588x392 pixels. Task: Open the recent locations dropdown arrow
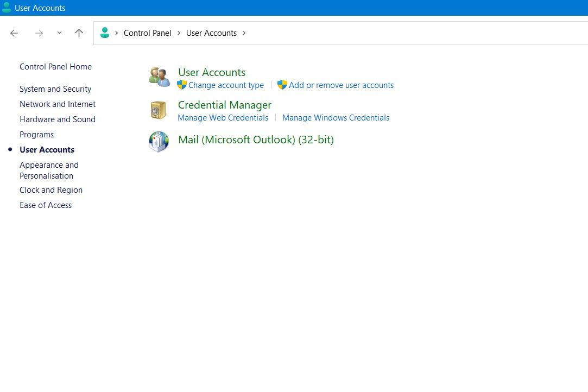[59, 33]
